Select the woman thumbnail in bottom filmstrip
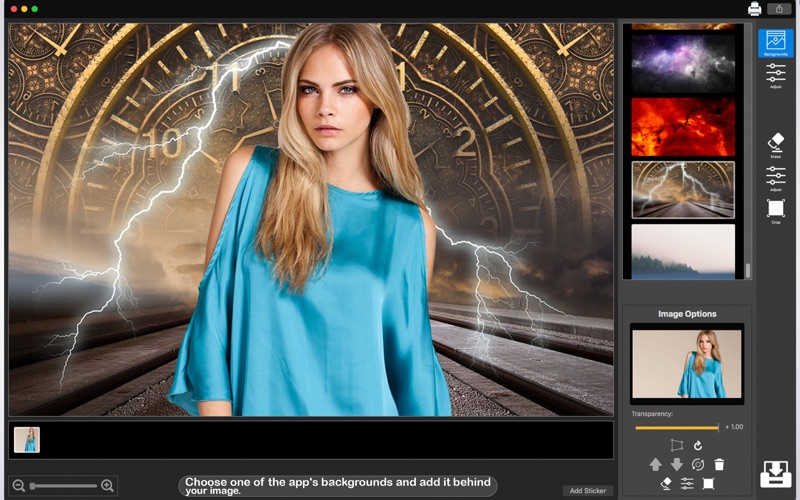This screenshot has width=800, height=500. coord(27,440)
